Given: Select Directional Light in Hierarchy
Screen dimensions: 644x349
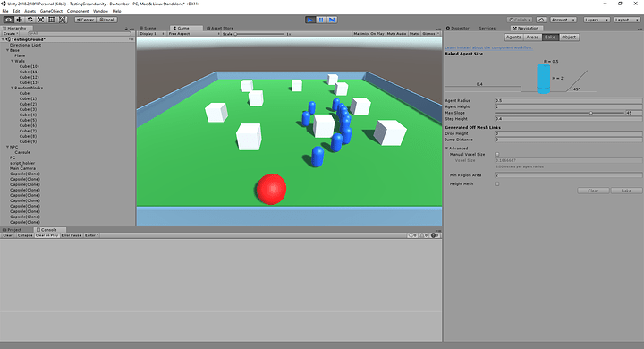Looking at the screenshot, I should coord(25,45).
